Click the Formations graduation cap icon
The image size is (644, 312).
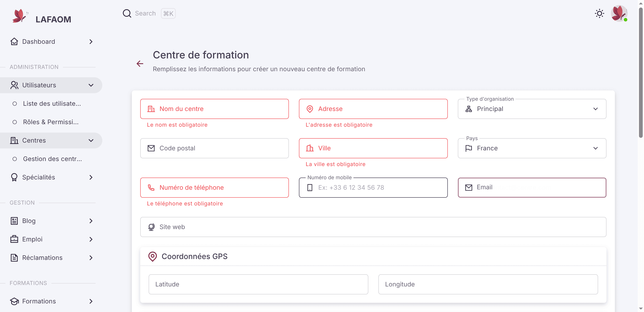pos(14,301)
